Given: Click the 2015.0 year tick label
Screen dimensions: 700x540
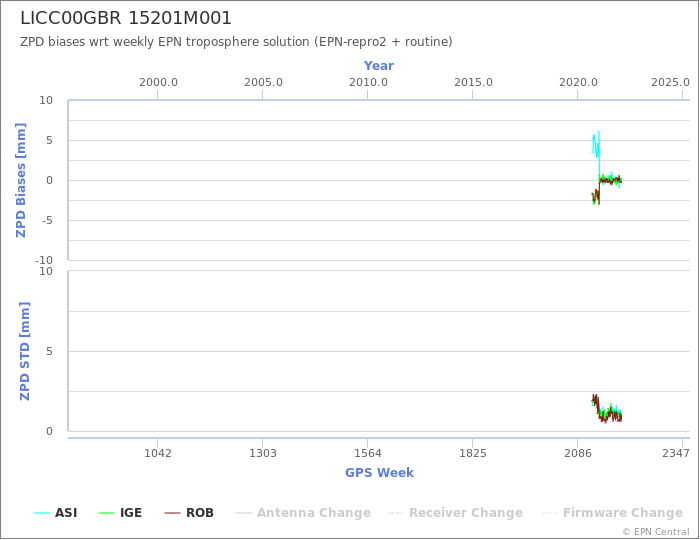Looking at the screenshot, I should point(473,83).
